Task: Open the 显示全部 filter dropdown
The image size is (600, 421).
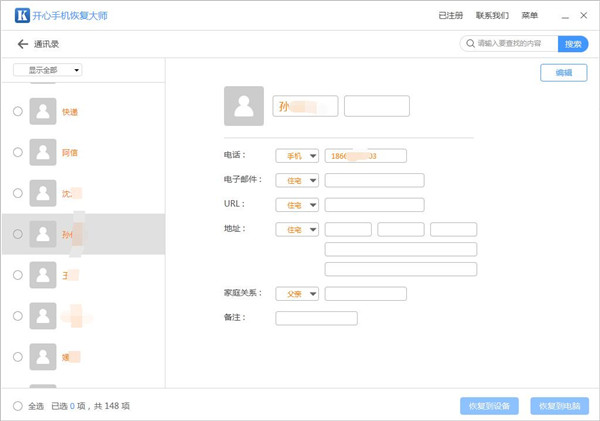Action: (48, 70)
